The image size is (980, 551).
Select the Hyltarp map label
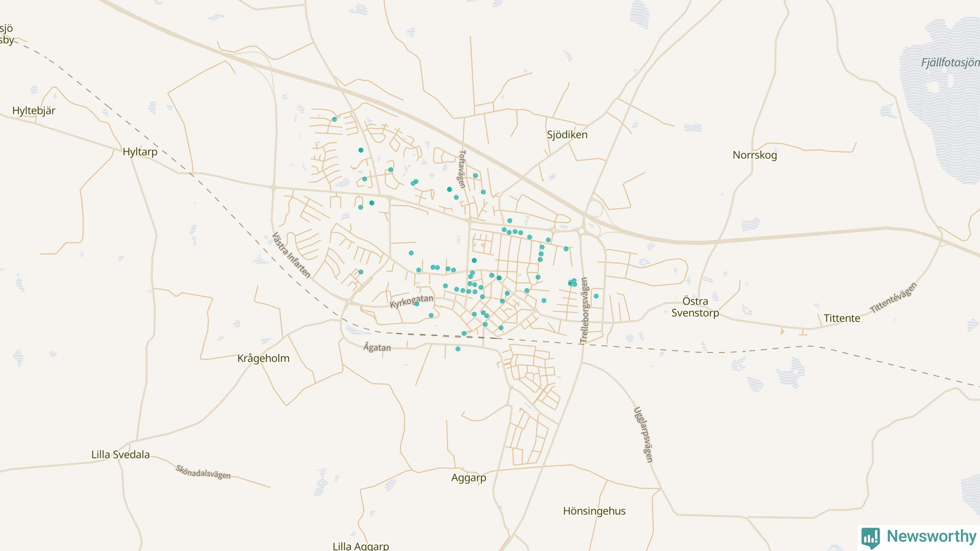pyautogui.click(x=140, y=152)
